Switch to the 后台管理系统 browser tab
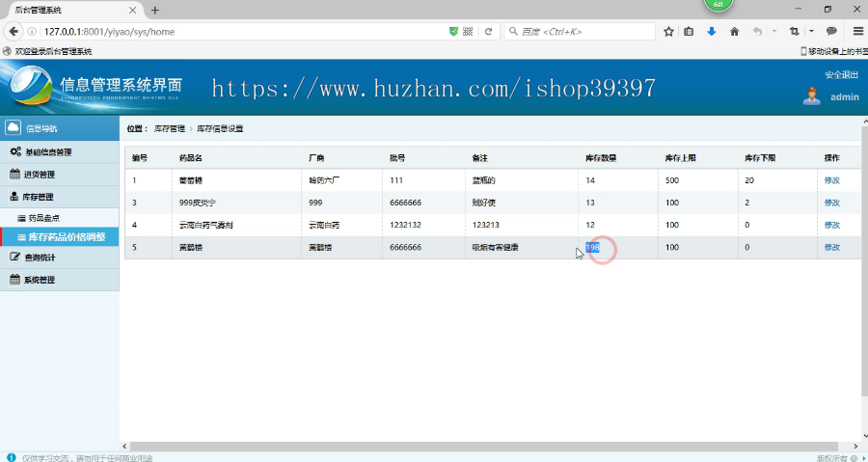The image size is (868, 462). click(x=71, y=10)
